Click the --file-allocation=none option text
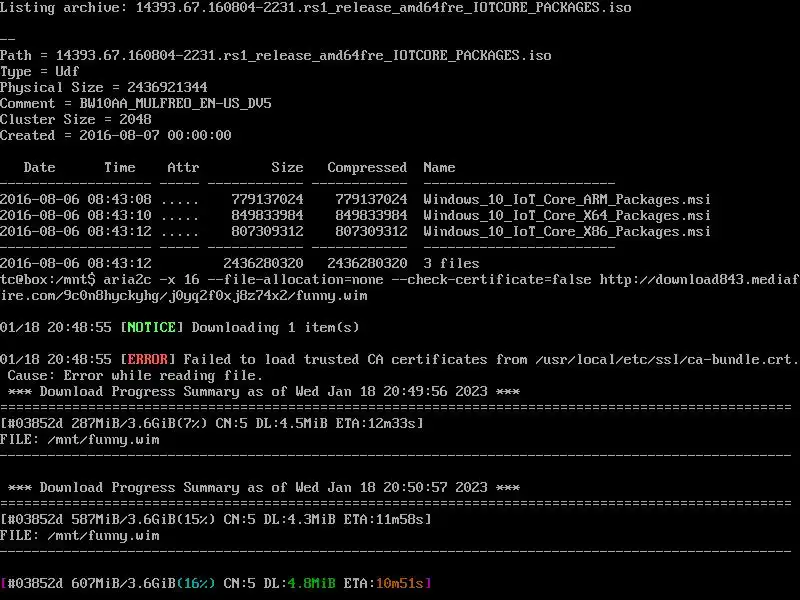The image size is (800, 600). [x=295, y=280]
